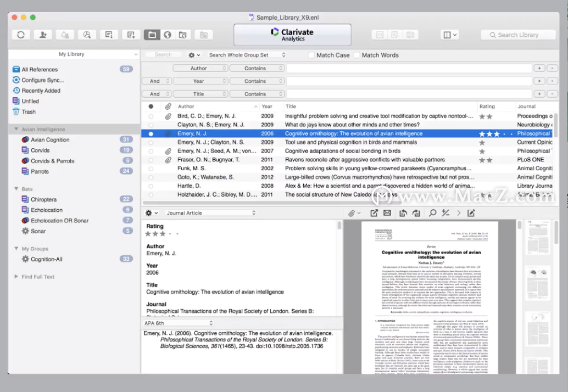This screenshot has width=568, height=392.
Task: Sort references by Title column
Action: (x=380, y=107)
